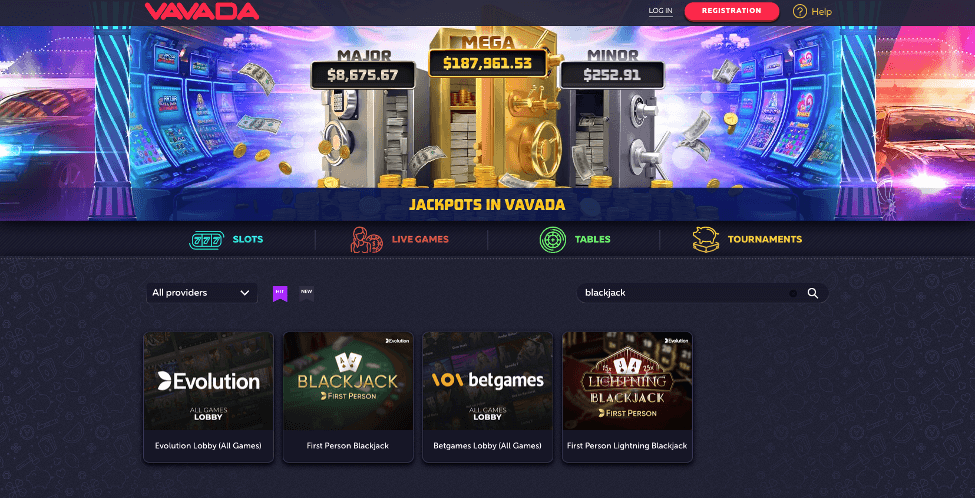Click the Log In link
977x499 pixels.
coord(660,11)
